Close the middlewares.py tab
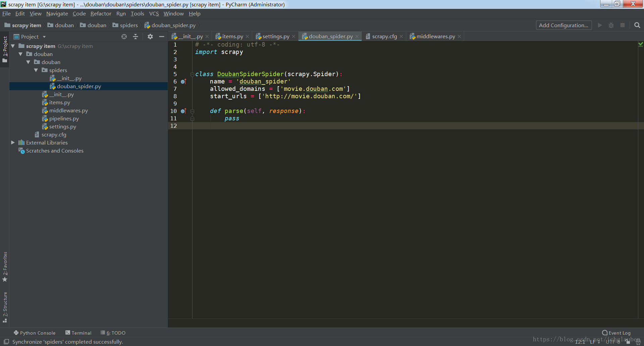Screen dimensions: 644x346 (460, 37)
